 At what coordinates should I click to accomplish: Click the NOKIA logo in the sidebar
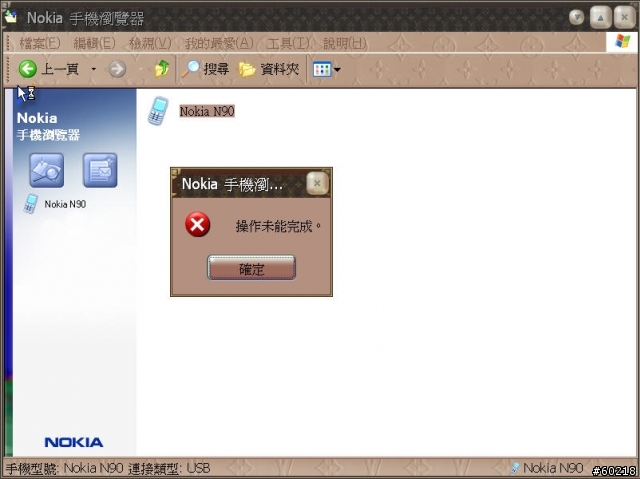(74, 442)
